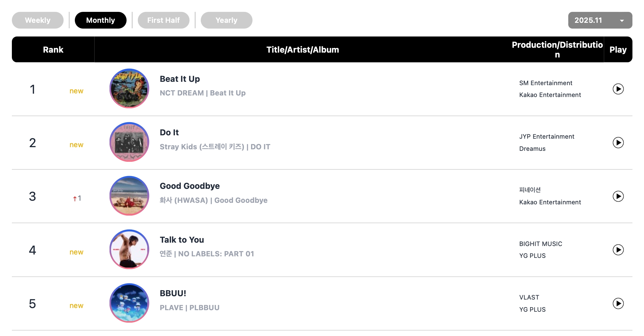Open the 2025.11 month dropdown

click(600, 20)
